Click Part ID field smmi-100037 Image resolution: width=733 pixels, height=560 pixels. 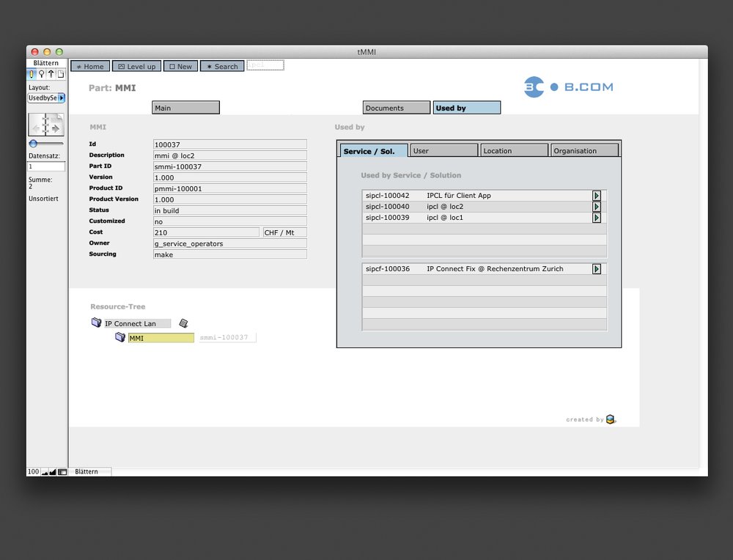(230, 166)
